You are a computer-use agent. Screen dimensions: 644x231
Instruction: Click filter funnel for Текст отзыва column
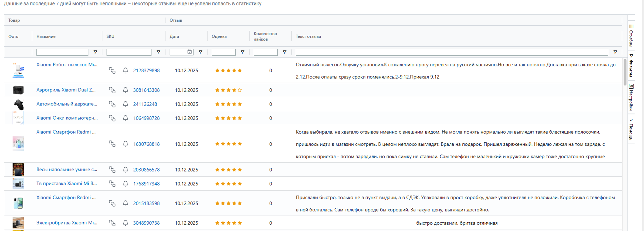tap(615, 52)
